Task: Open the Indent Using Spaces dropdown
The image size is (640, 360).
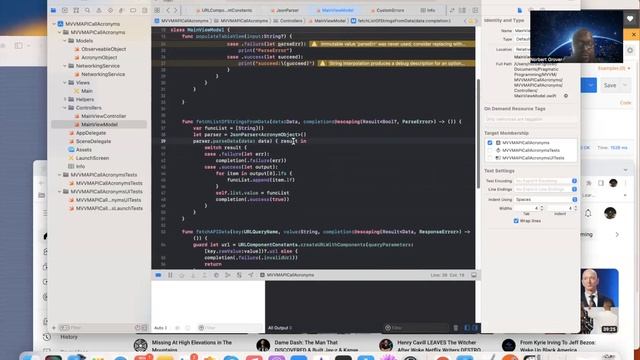Action: pos(545,200)
